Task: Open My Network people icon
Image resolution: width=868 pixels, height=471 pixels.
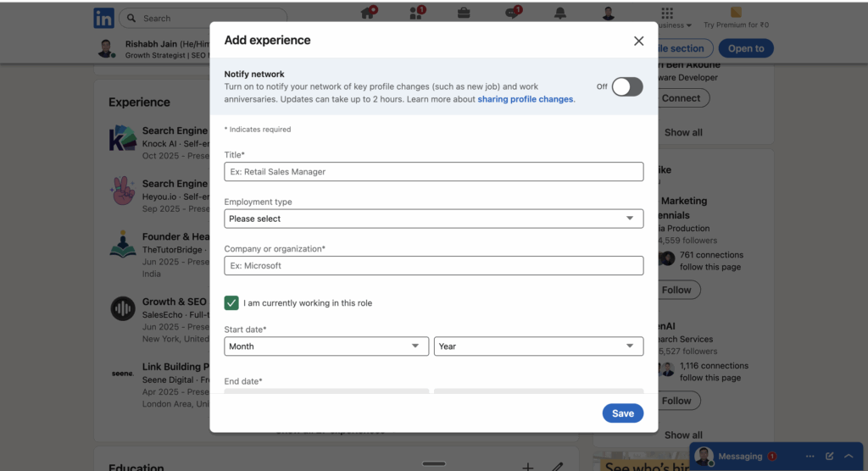Action: (416, 13)
